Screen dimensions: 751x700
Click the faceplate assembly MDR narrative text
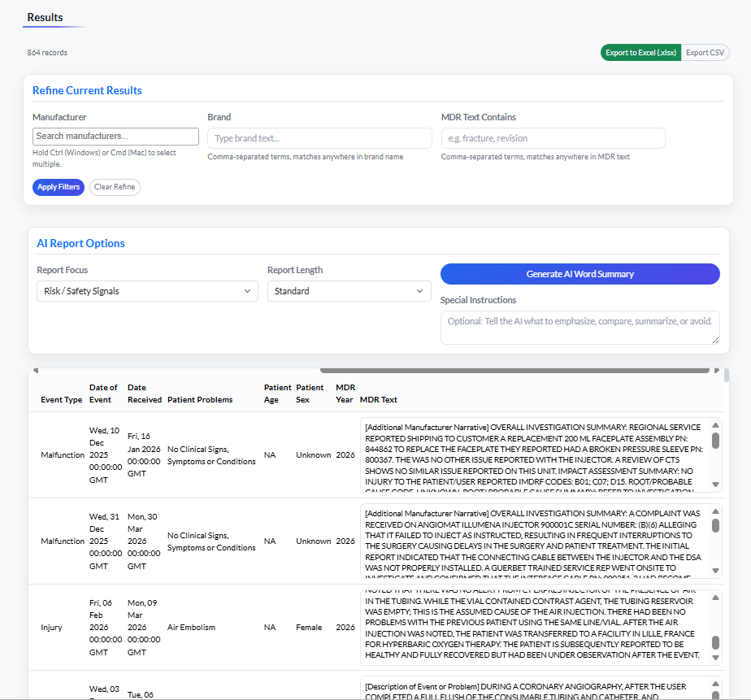[534, 454]
